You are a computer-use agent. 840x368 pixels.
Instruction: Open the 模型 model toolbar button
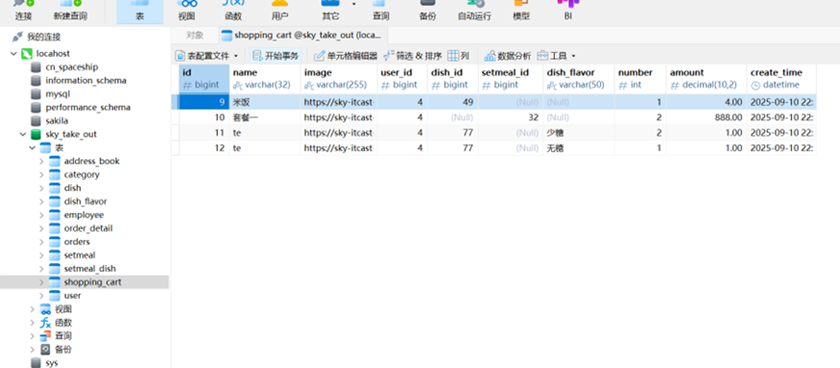(521, 11)
